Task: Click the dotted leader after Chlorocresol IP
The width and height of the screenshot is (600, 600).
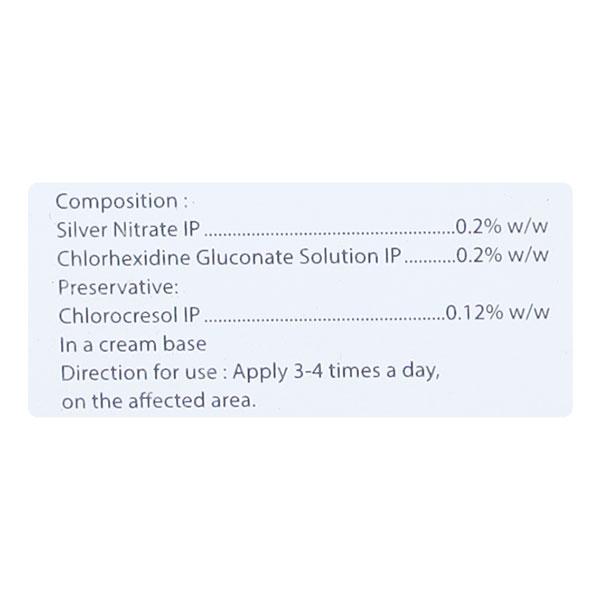Action: [324, 316]
